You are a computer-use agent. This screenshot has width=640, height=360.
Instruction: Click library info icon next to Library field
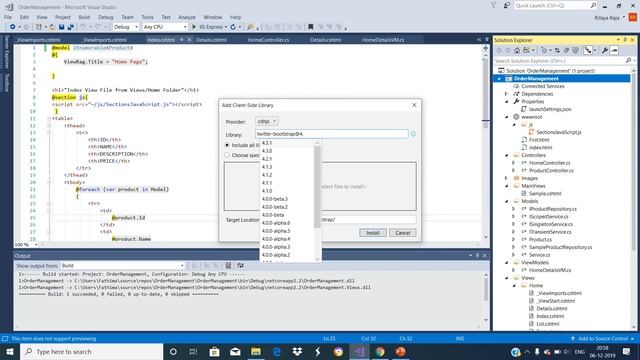(x=413, y=134)
